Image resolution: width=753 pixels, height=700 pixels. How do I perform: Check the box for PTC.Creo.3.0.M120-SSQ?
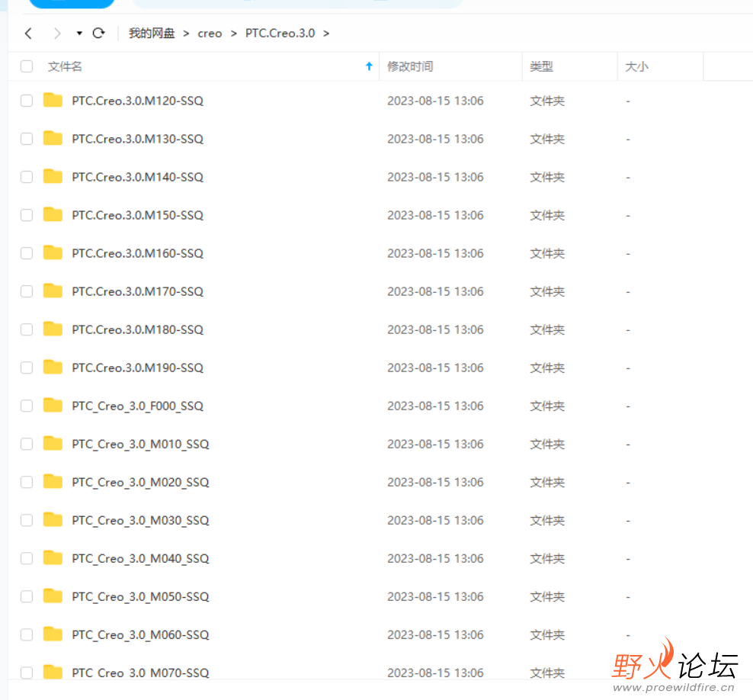(x=27, y=101)
